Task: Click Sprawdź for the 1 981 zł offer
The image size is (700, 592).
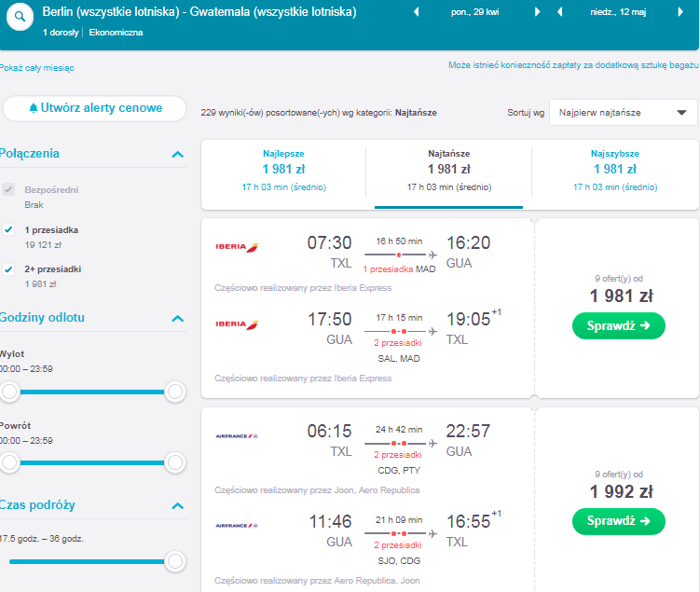Action: pos(618,326)
